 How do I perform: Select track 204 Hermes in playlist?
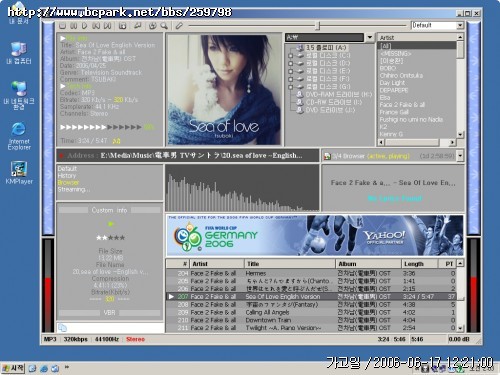coord(311,273)
